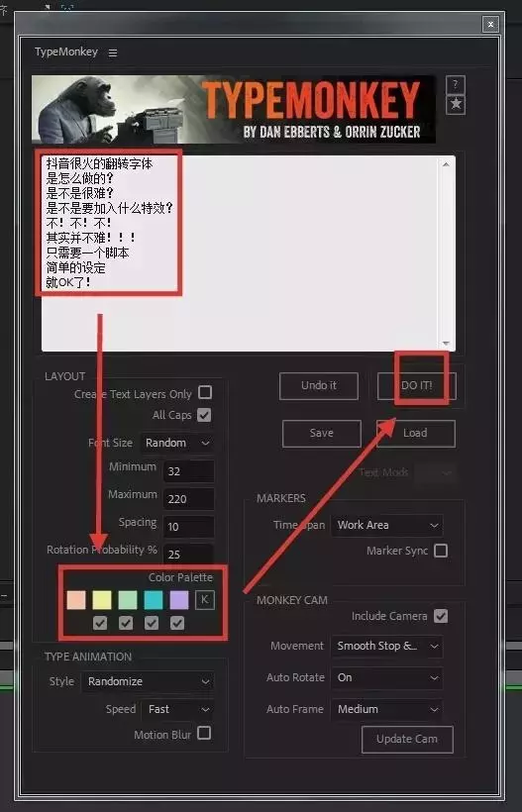Screen dimensions: 522x812
Task: Click the TypeMonkey panel title tab
Action: tap(66, 52)
